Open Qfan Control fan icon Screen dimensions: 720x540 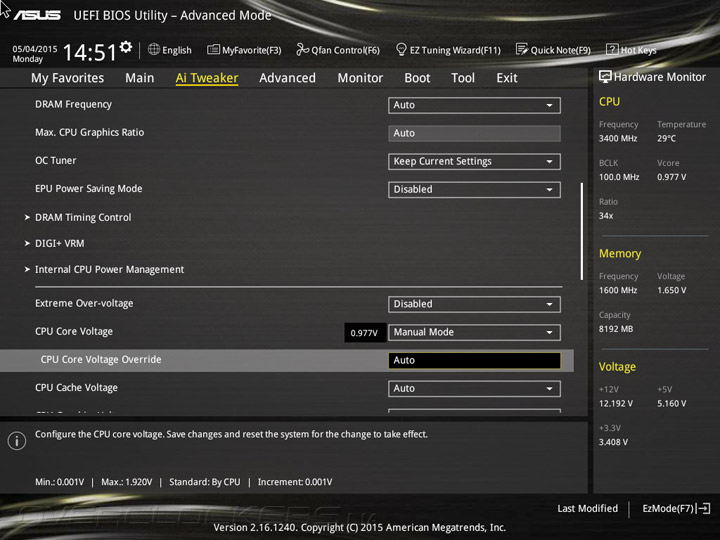click(x=302, y=49)
